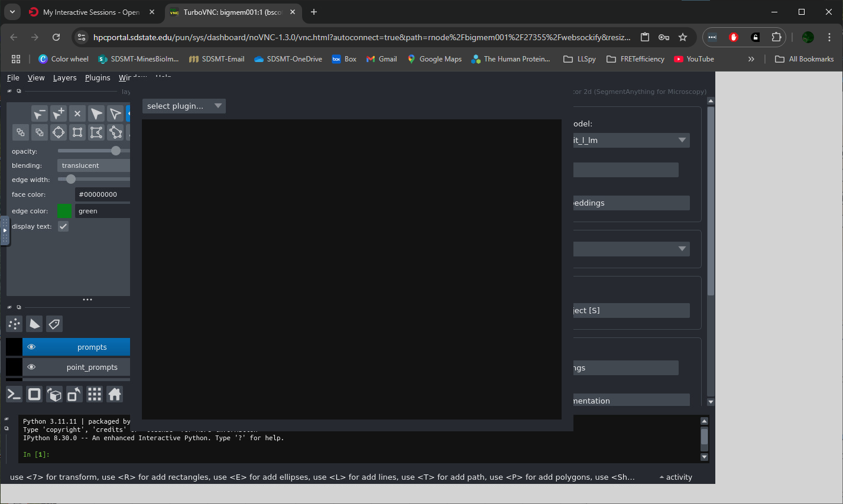Screen dimensions: 843x504
Task: Open the select plugin dropdown
Action: 183,106
